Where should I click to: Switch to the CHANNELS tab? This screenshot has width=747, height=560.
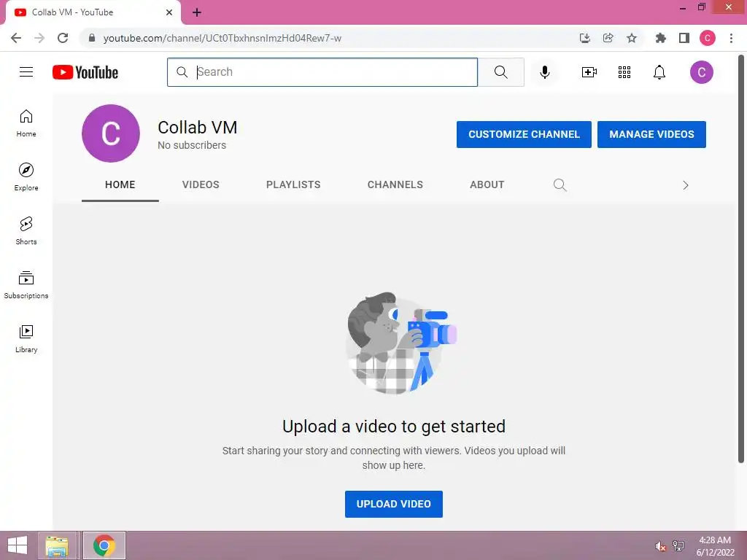tap(395, 184)
